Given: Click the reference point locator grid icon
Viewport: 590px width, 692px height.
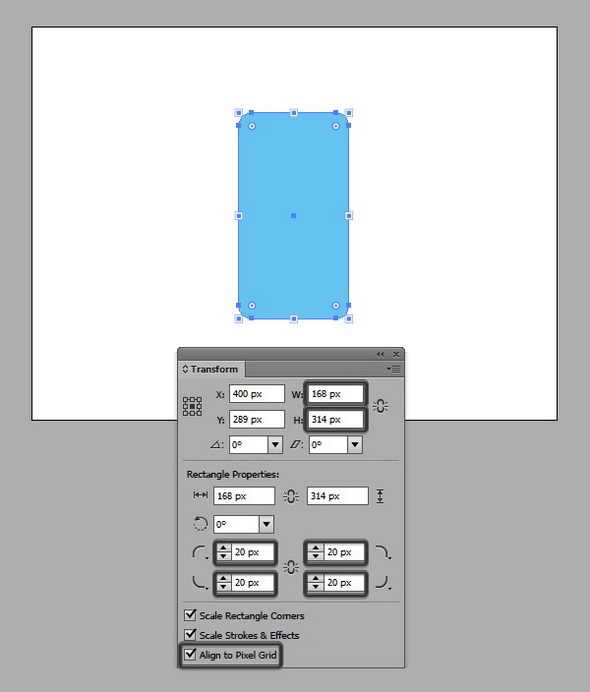Looking at the screenshot, I should 192,406.
